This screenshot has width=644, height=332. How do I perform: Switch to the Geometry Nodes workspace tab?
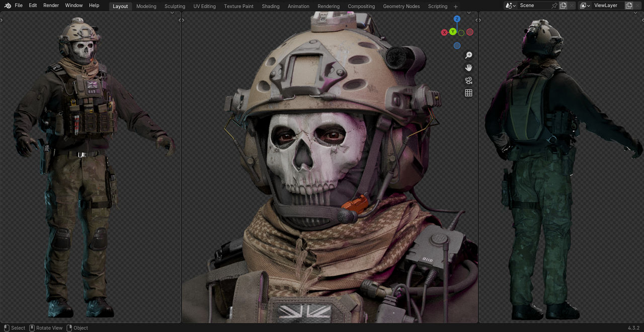tap(401, 6)
